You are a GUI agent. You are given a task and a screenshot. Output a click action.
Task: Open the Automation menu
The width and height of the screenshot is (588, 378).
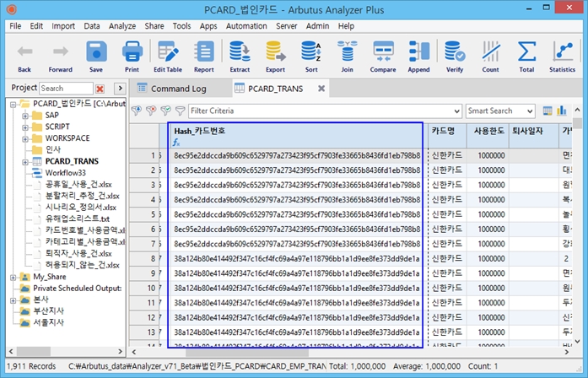(x=246, y=26)
